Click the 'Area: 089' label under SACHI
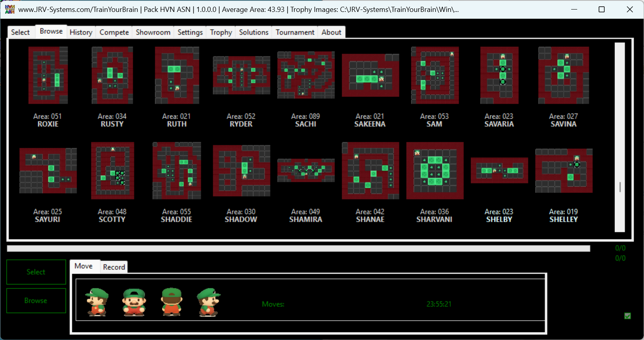This screenshot has width=644, height=340. [x=305, y=116]
